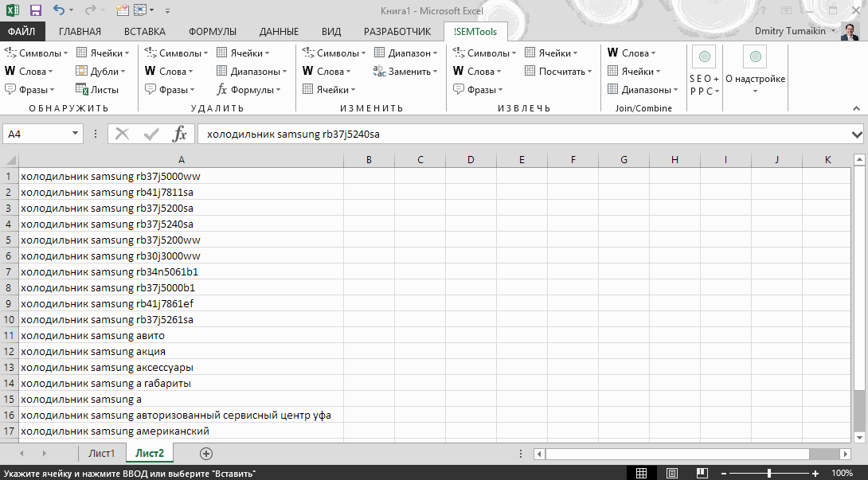Viewport: 868px width, 480px height.
Task: Open Диапазоны dropdown in Join/Combine group
Action: (643, 90)
